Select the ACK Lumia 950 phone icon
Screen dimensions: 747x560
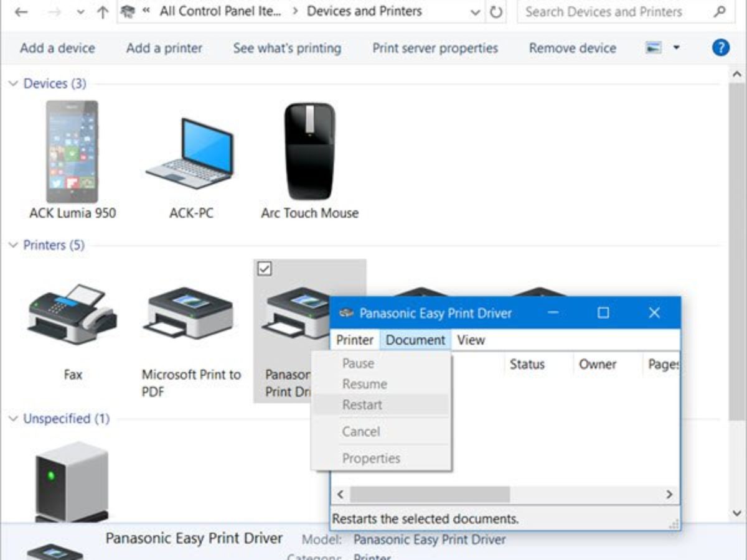(72, 151)
